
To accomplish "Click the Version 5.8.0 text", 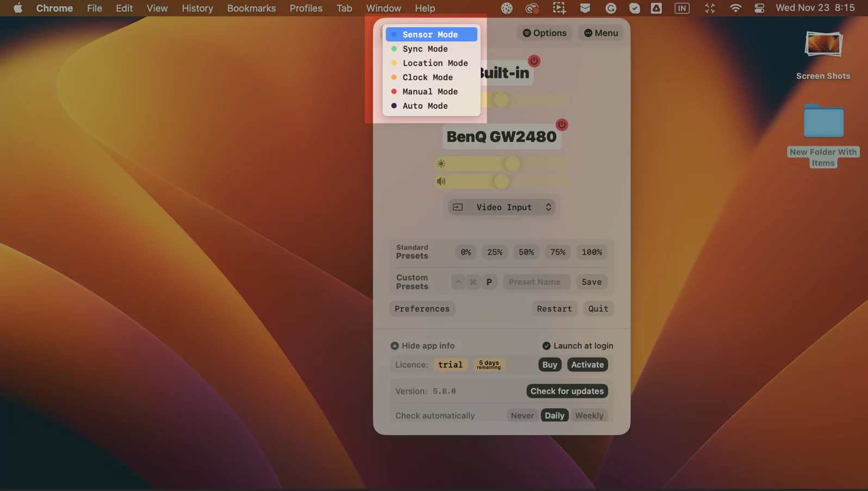I will (x=426, y=391).
